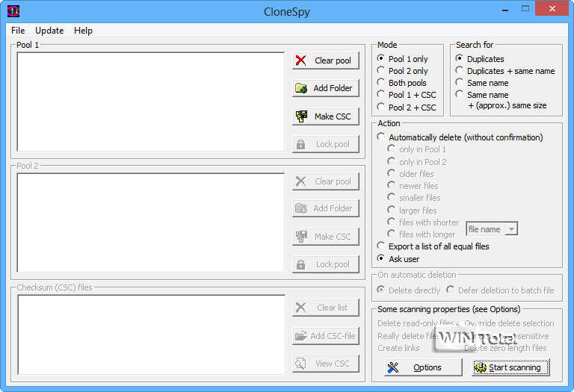Click the View CSC button

(325, 364)
